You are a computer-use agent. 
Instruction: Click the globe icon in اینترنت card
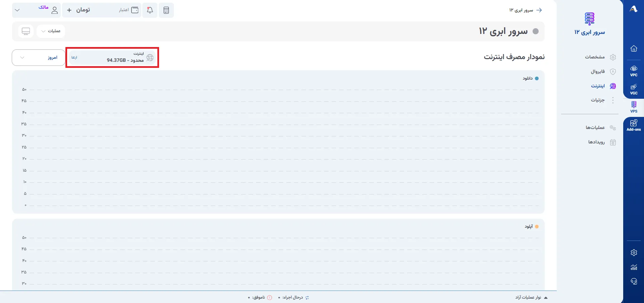pyautogui.click(x=150, y=58)
